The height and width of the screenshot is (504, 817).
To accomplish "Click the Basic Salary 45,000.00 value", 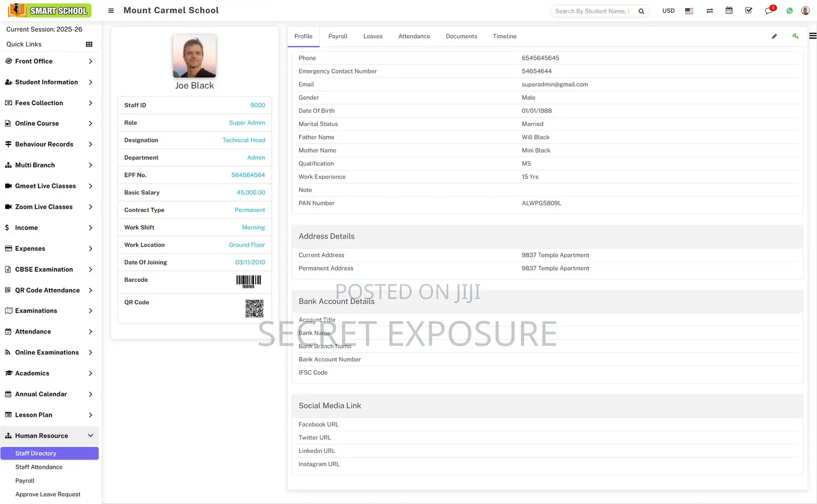I will tap(251, 193).
